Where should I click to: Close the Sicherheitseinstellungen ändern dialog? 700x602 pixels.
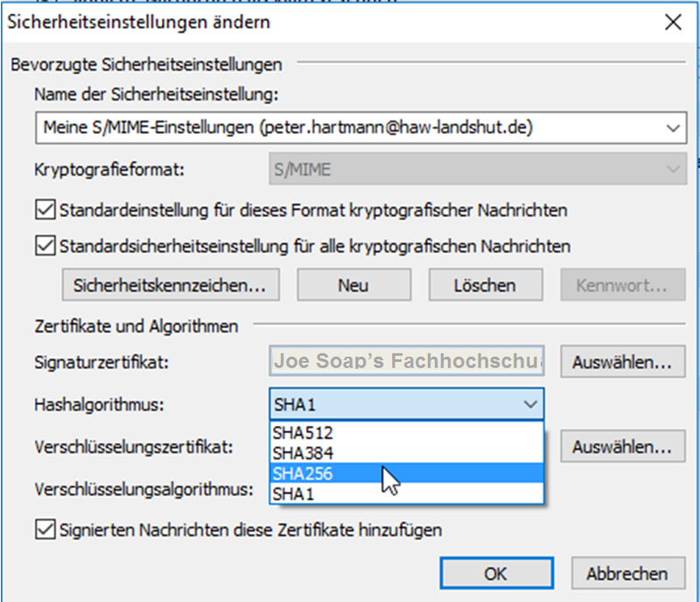click(x=673, y=23)
